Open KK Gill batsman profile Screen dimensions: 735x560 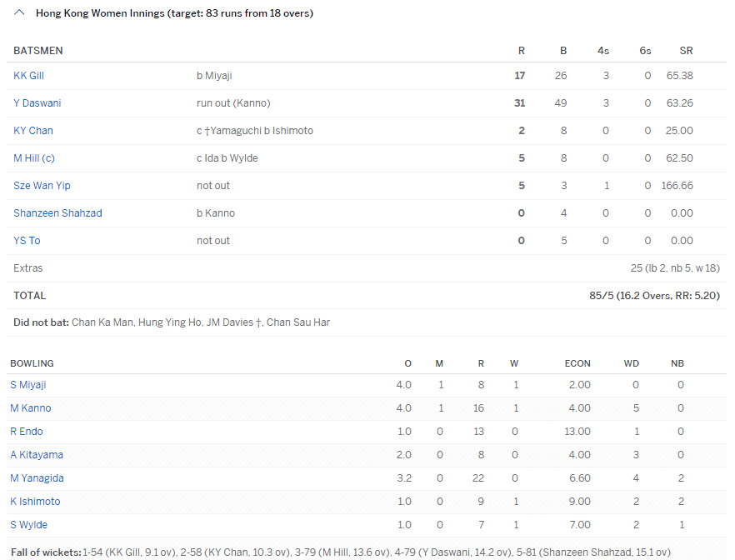28,76
